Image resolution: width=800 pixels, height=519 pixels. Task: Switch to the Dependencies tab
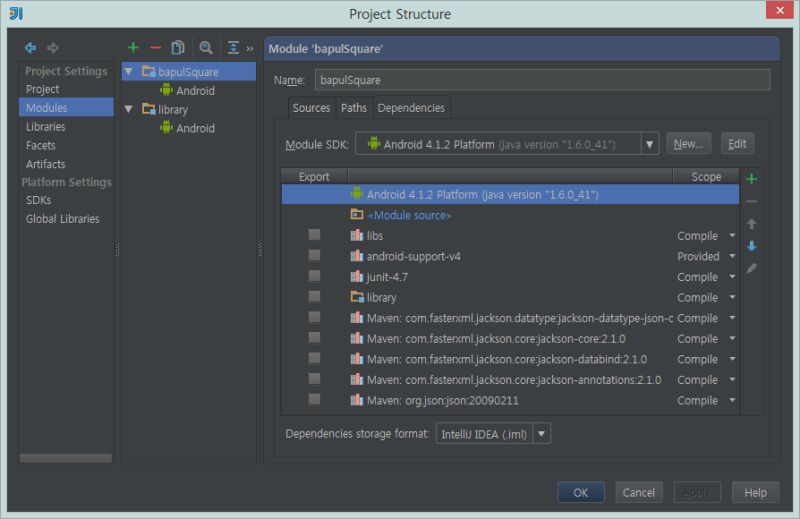click(x=411, y=108)
